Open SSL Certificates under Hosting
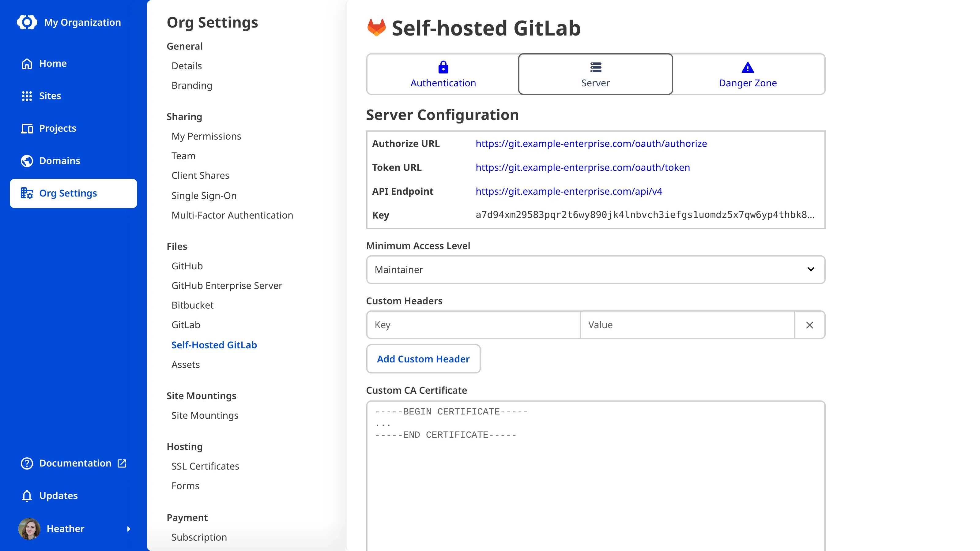 click(x=205, y=466)
